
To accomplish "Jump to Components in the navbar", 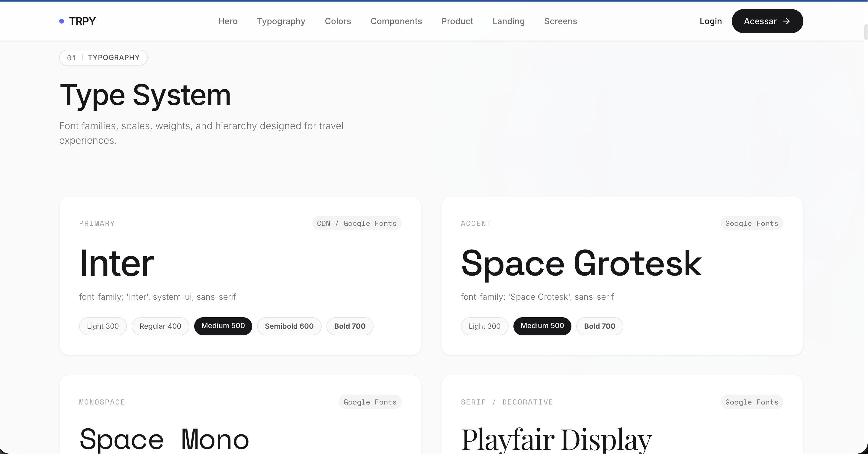I will point(396,21).
